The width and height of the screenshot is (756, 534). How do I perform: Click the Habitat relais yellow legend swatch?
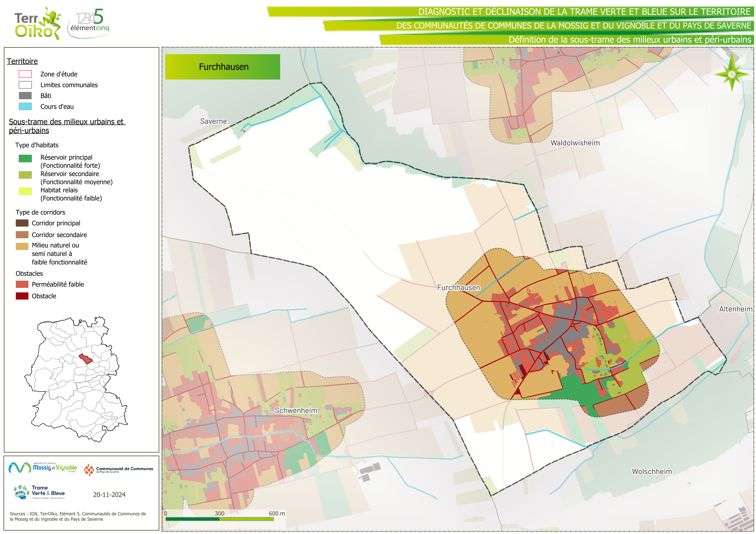point(25,191)
